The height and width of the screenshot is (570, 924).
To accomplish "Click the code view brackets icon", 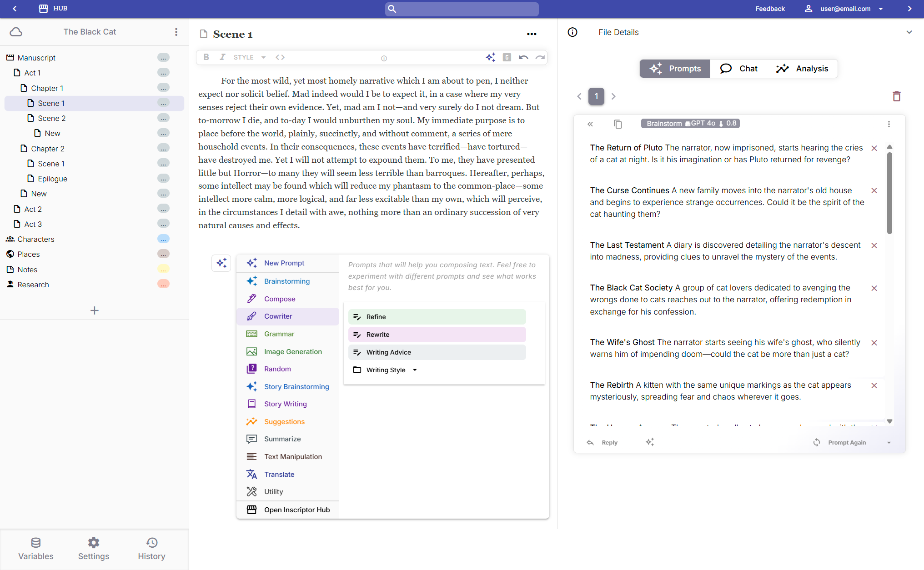I will [280, 57].
